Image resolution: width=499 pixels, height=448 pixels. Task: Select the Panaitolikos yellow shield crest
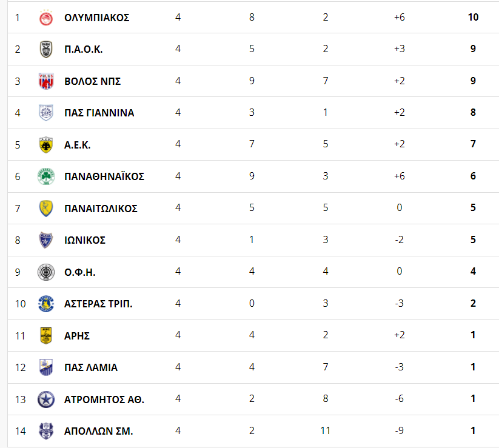(x=46, y=209)
